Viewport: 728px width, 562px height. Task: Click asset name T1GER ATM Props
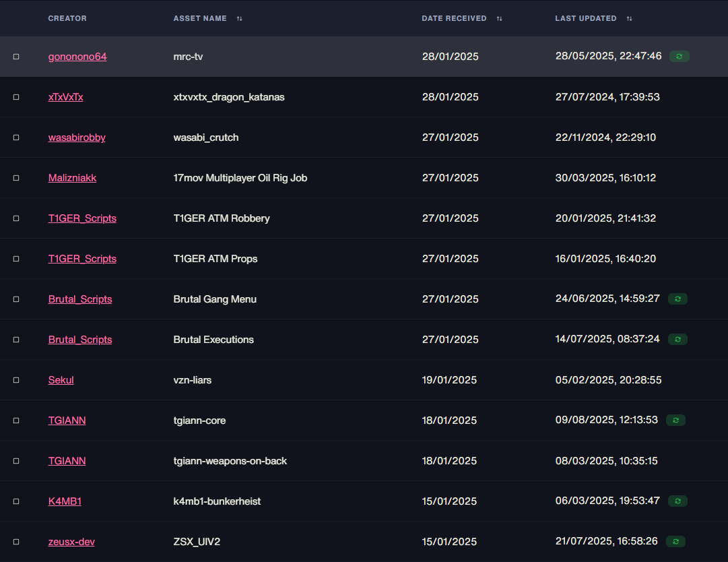(216, 259)
